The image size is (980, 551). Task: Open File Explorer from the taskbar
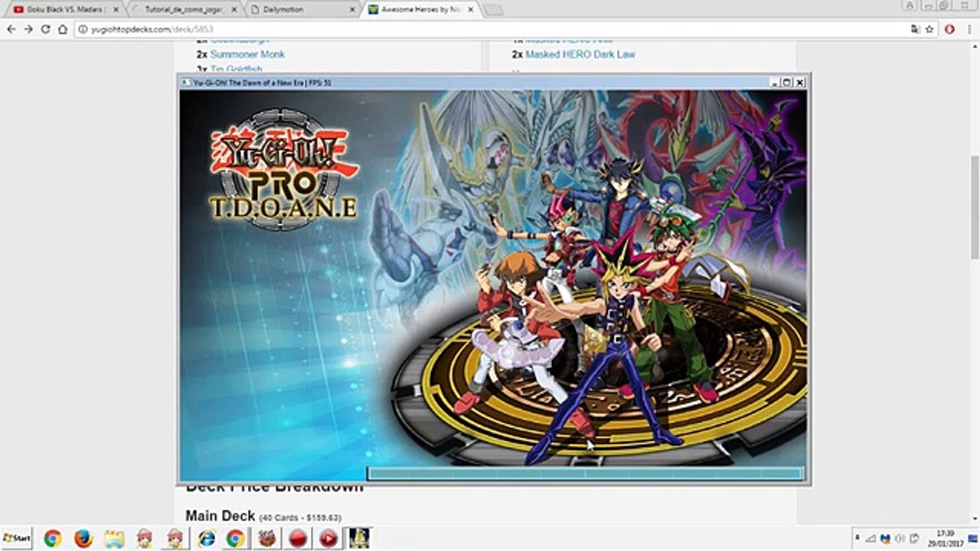[114, 538]
